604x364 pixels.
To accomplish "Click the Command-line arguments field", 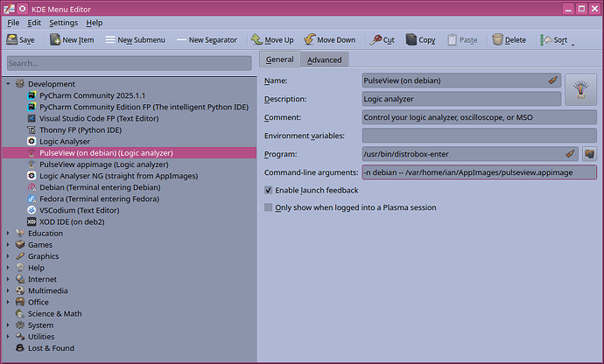I will coord(479,172).
